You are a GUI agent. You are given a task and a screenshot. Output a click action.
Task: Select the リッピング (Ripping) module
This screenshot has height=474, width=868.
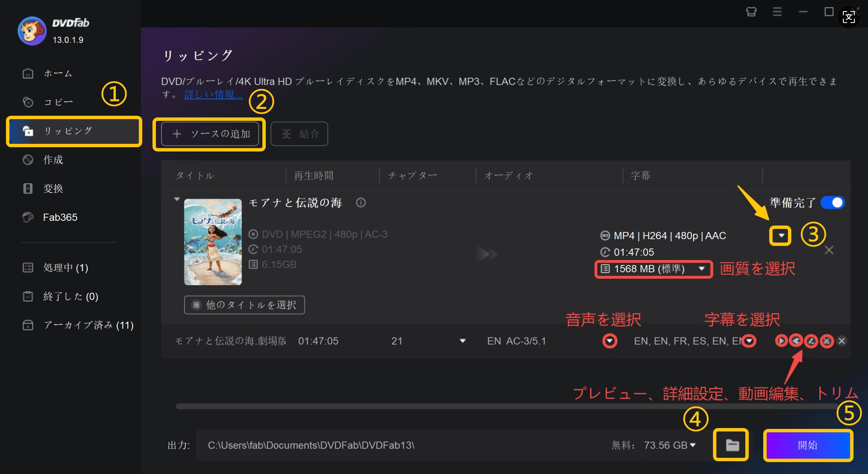pyautogui.click(x=74, y=131)
